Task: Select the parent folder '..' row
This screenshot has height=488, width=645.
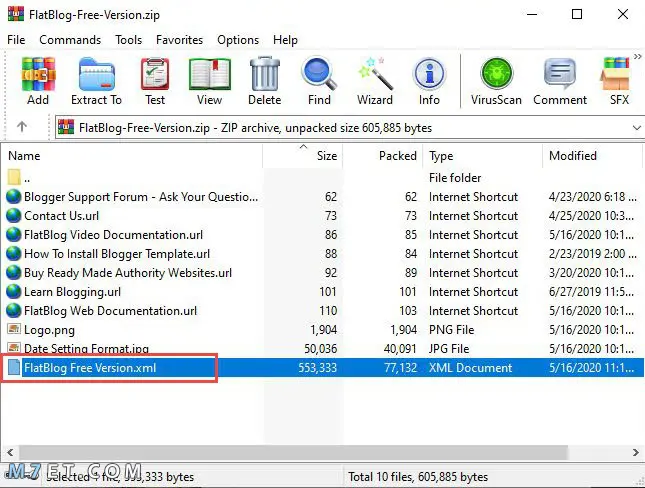Action: click(322, 178)
